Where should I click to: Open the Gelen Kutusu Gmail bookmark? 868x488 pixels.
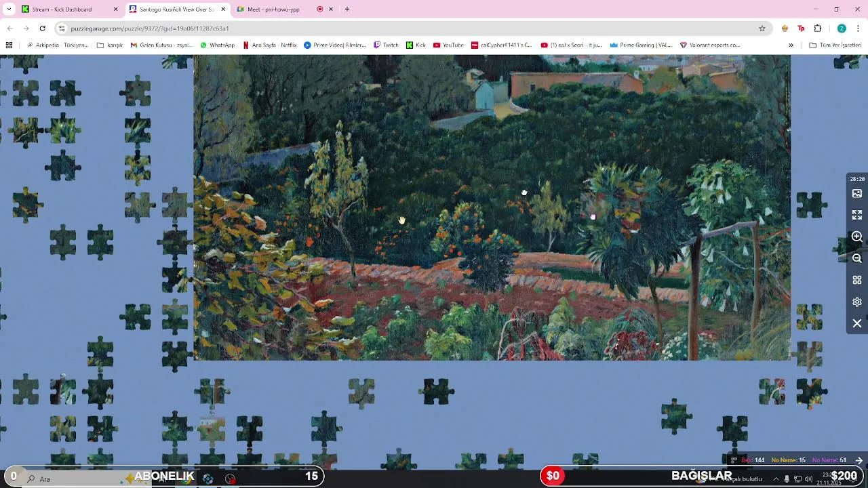pos(161,45)
